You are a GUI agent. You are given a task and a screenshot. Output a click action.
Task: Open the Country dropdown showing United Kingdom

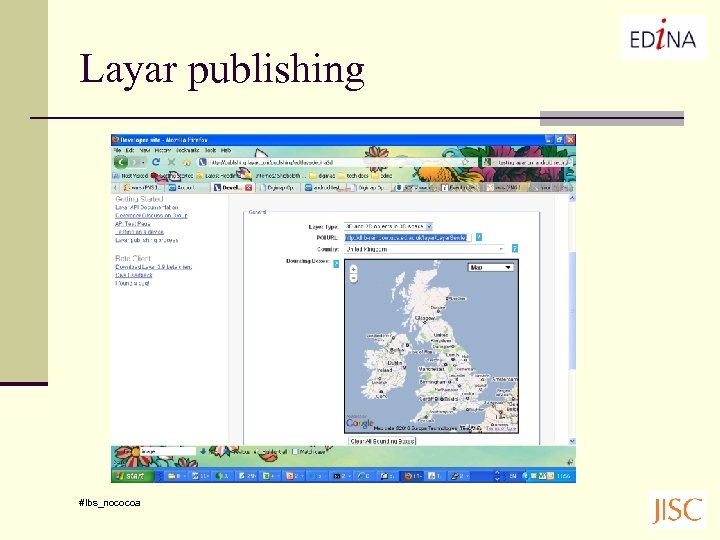[425, 249]
